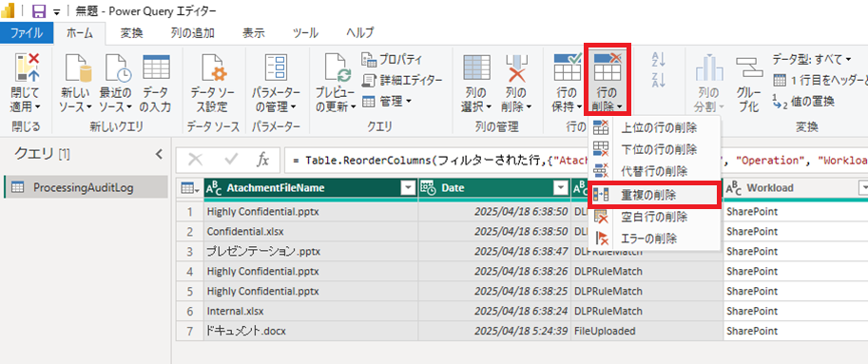Open 最近のソース (Recent Sources) list
The height and width of the screenshot is (364, 868).
[115, 83]
